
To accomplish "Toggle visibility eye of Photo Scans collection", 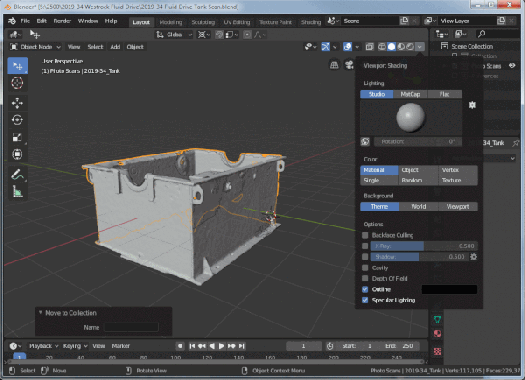I will tap(512, 66).
